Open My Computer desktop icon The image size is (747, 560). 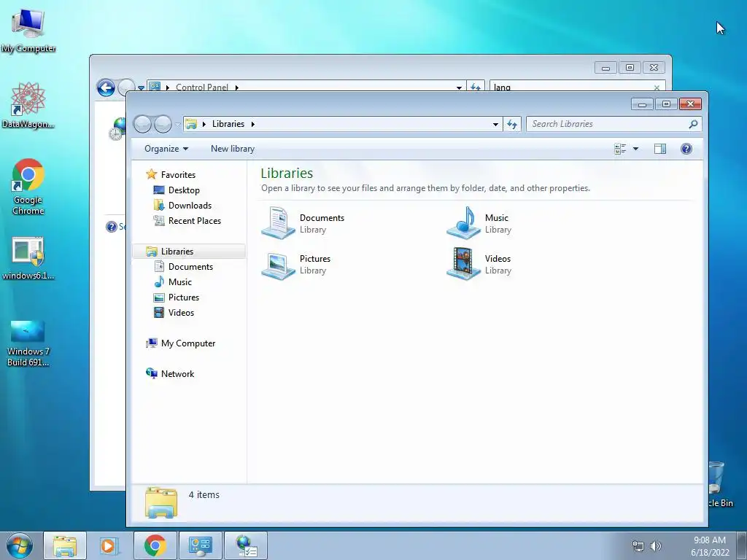pyautogui.click(x=28, y=30)
